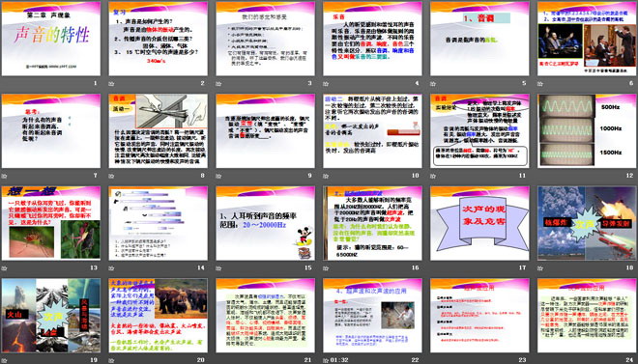The image size is (638, 364).
Task: Click the animation star icon under slide 11
Action: tap(433, 176)
